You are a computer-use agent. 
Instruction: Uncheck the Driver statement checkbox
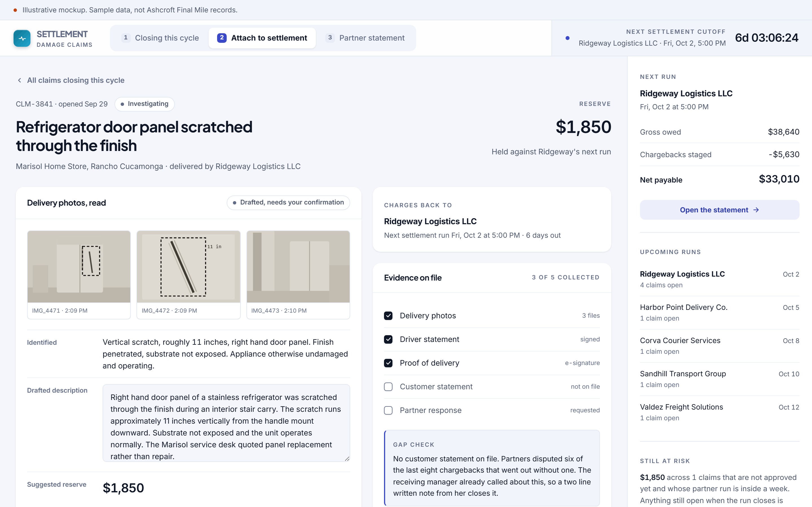(388, 339)
